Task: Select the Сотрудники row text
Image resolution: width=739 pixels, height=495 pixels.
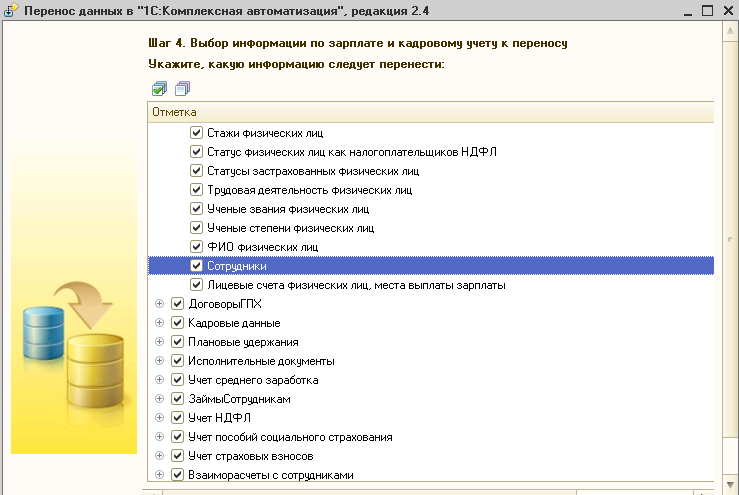Action: [237, 266]
